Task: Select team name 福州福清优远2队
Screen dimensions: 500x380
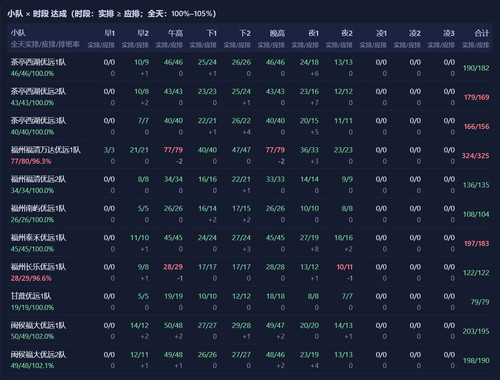Action: (x=38, y=179)
